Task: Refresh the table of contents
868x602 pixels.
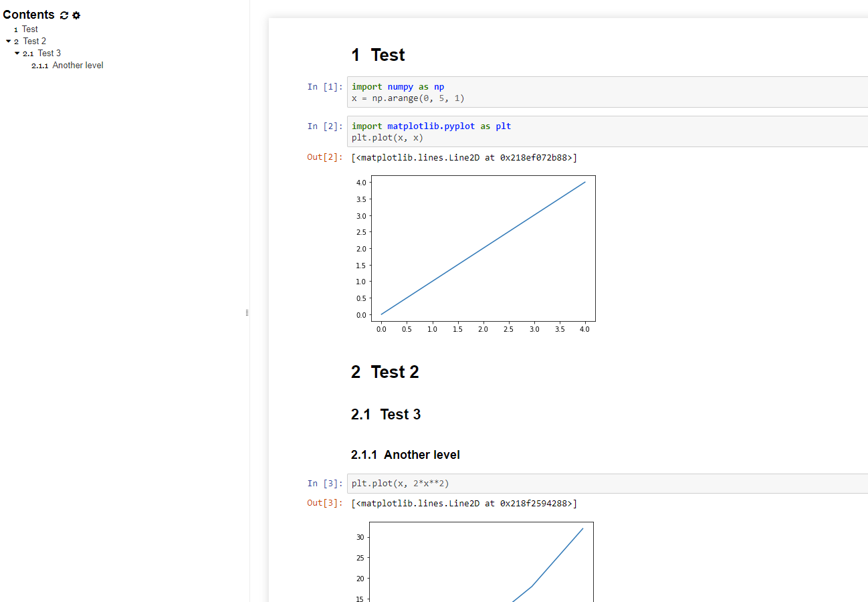Action: (x=64, y=14)
